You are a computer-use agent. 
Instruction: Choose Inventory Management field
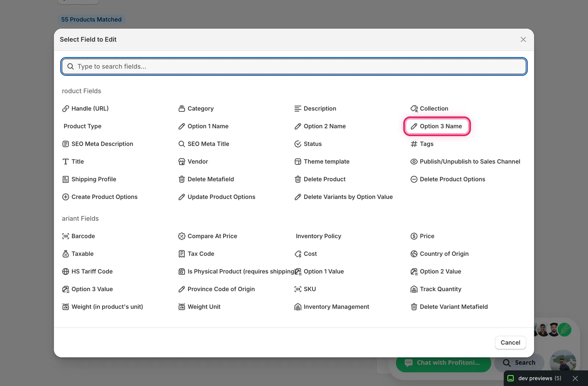331,307
